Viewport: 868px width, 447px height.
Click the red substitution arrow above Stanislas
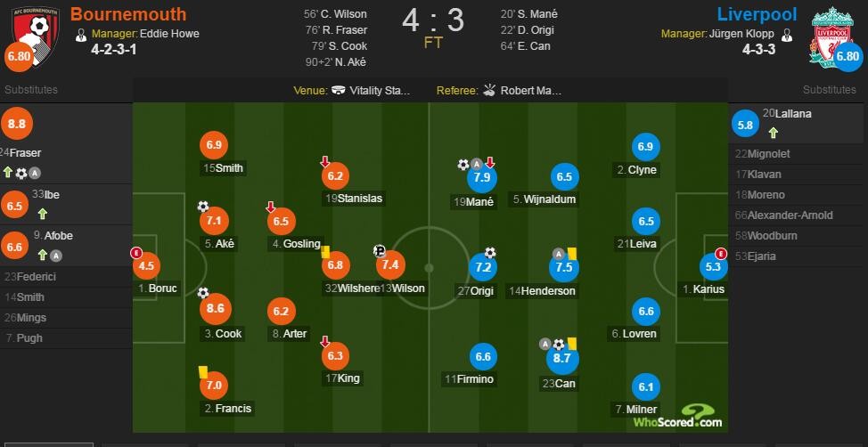pyautogui.click(x=325, y=162)
